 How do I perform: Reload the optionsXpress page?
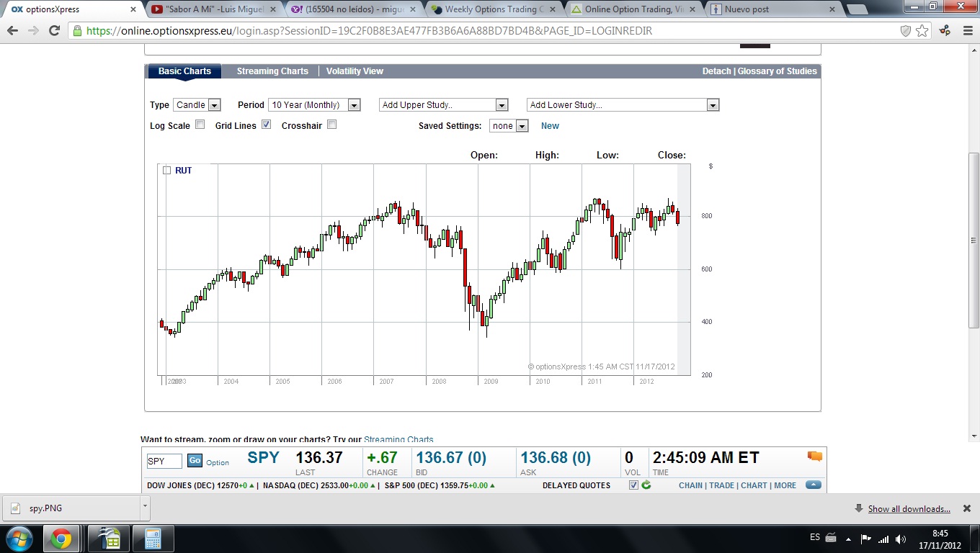click(54, 31)
